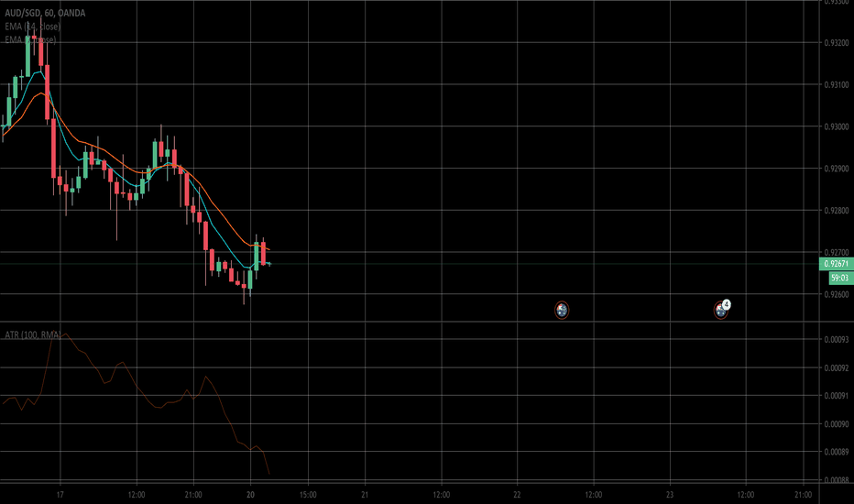Click the 0.00091 ATR axis label
The width and height of the screenshot is (854, 504).
836,396
